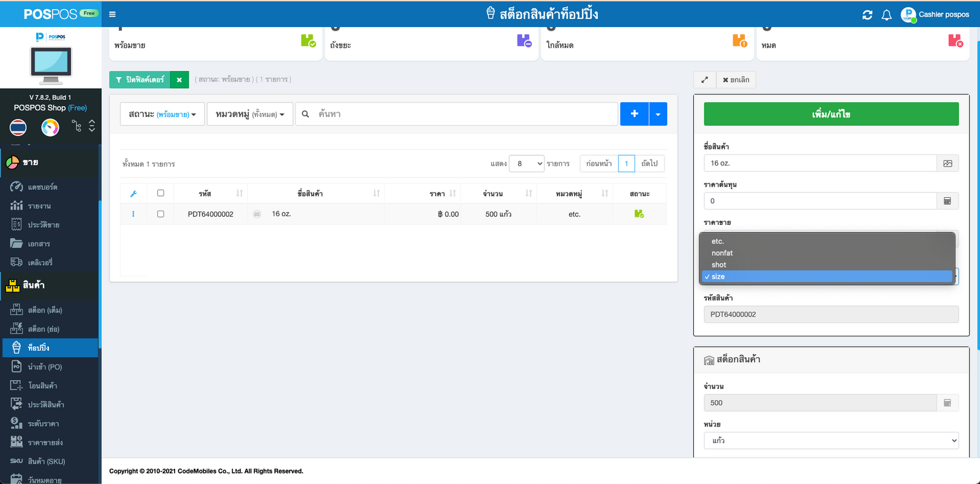The height and width of the screenshot is (484, 980).
Task: Close the active filter with X button
Action: (179, 80)
